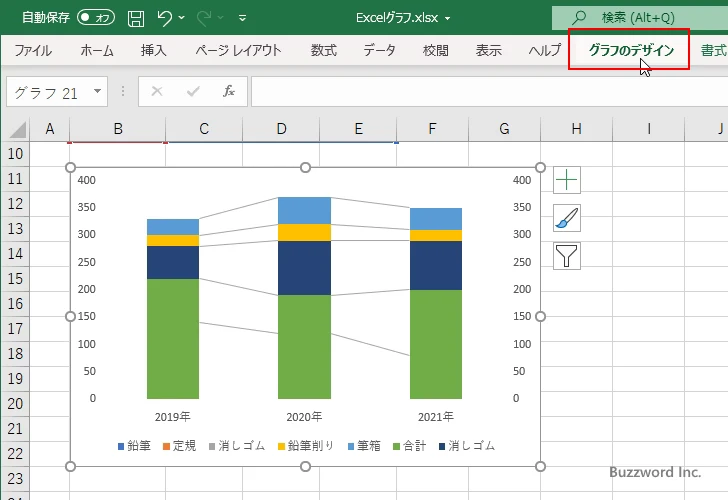Switch to the 挿入 tab

154,50
